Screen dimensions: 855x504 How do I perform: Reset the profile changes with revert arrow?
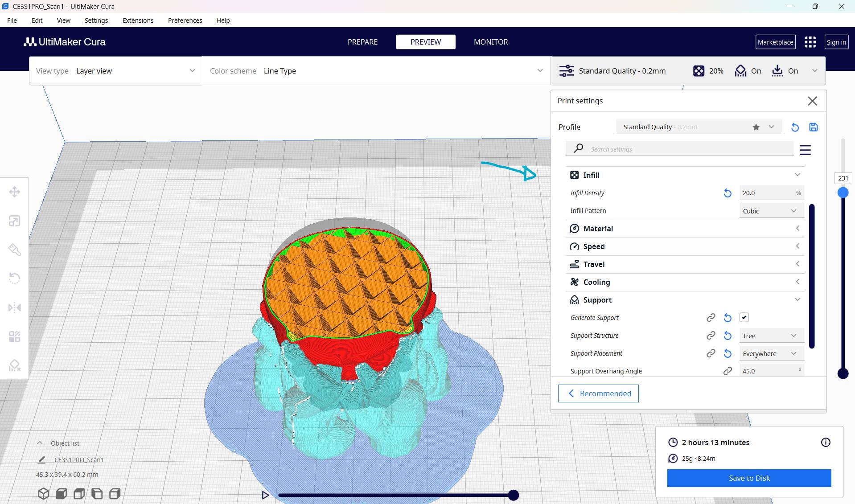click(795, 127)
